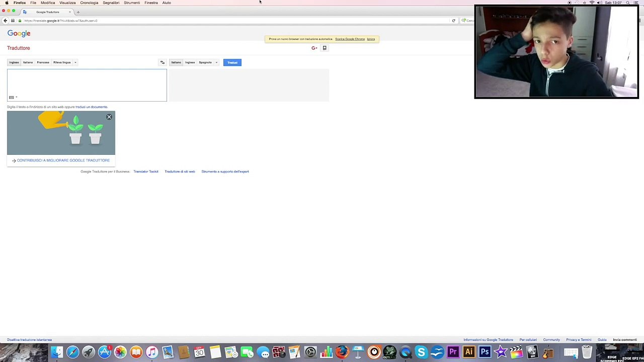This screenshot has width=644, height=362.
Task: Open the keyboard input tool icon
Action: [x=11, y=97]
